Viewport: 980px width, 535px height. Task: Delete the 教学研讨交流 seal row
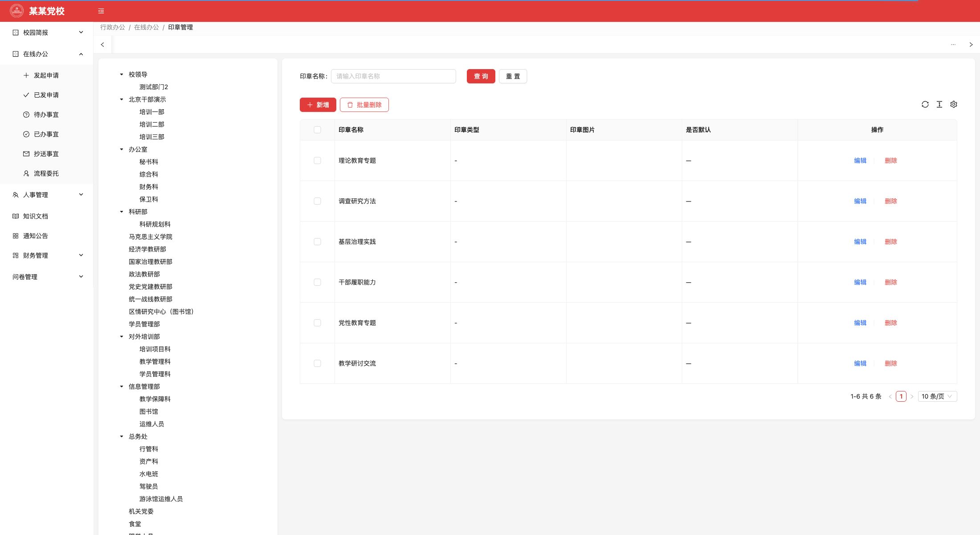[x=891, y=363]
